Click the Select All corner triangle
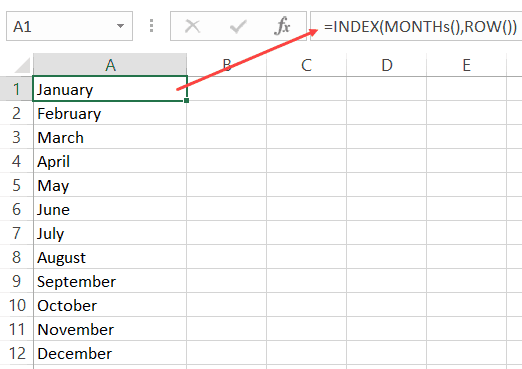The image size is (522, 369). [x=22, y=65]
